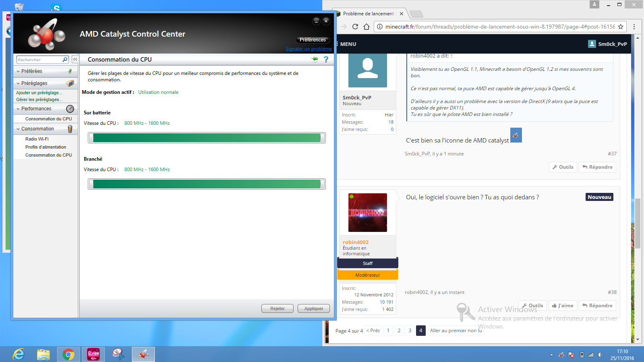
Task: Open Outils on post #38
Action: click(x=532, y=306)
